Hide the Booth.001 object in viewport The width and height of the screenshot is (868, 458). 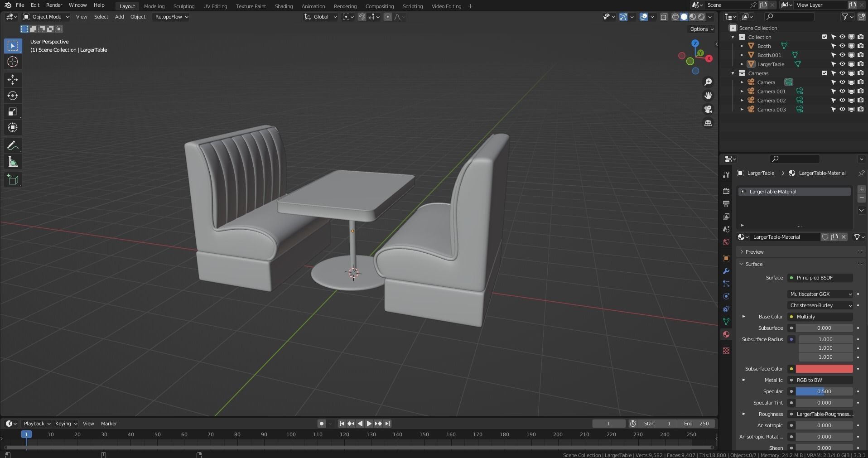tap(842, 55)
